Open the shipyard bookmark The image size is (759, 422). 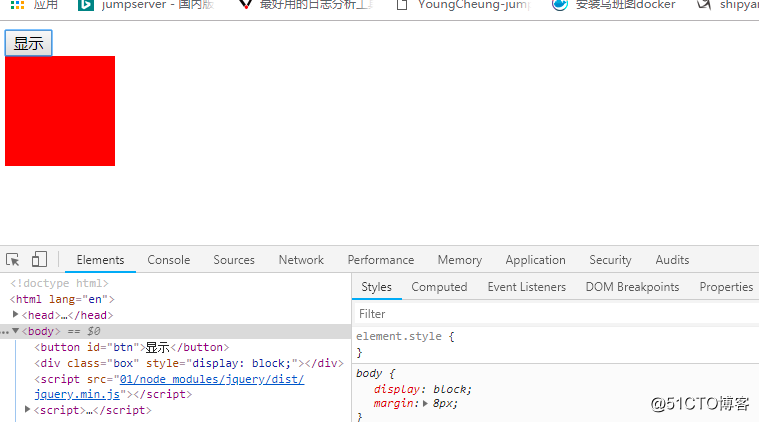point(727,5)
